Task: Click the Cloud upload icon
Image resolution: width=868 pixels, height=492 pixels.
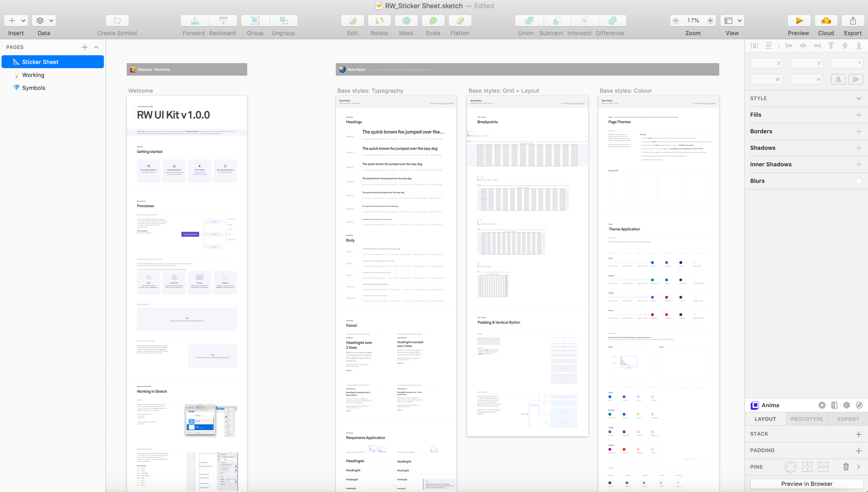Action: point(826,21)
